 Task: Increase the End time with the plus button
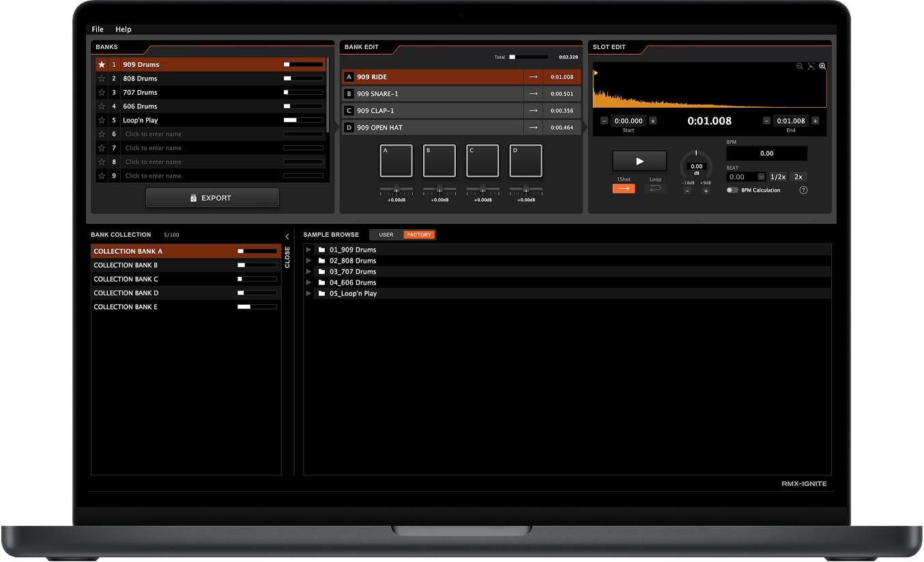[815, 121]
